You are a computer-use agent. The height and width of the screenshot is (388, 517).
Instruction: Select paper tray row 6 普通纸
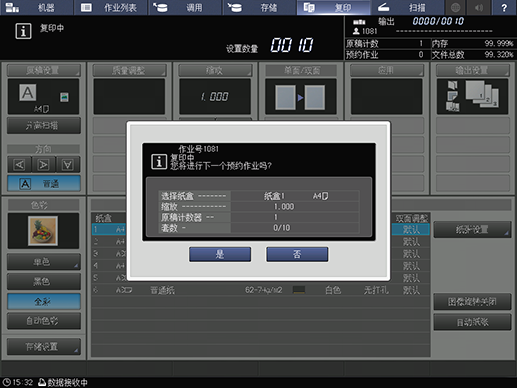point(261,290)
